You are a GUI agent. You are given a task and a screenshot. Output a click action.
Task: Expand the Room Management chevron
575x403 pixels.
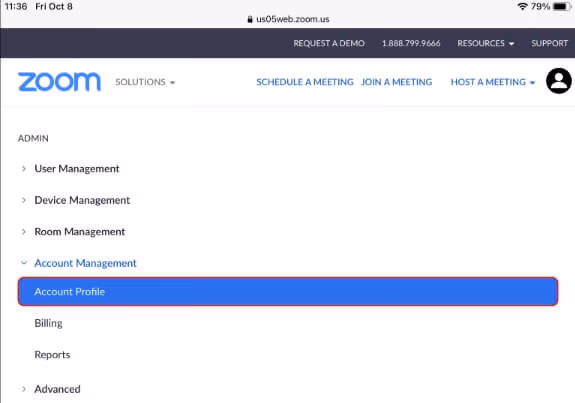[24, 232]
